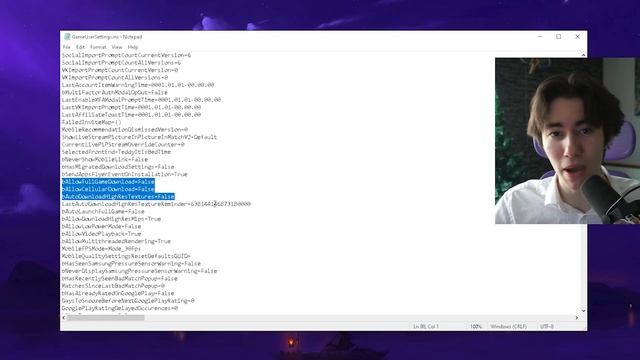640x360 pixels.
Task: Click the ShowLiveStreamPictureInPictureInMatchV2 line
Action: click(x=140, y=137)
